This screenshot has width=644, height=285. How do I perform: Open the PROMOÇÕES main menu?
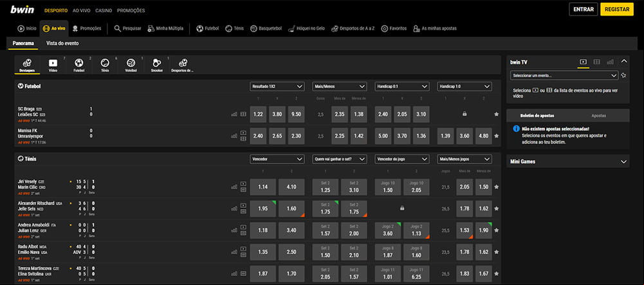coord(131,10)
